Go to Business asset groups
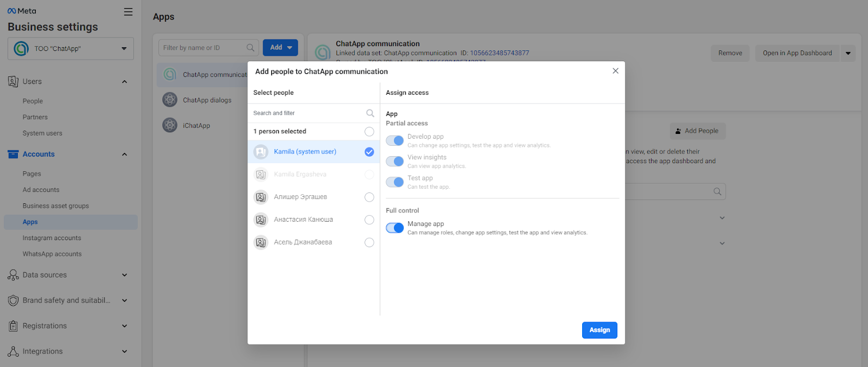This screenshot has height=367, width=868. click(56, 206)
